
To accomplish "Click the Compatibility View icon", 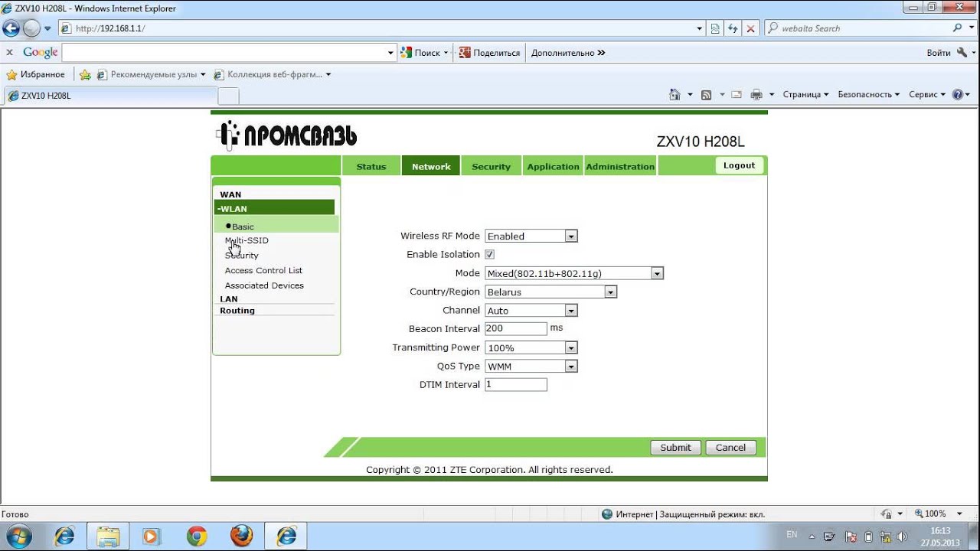I will pos(715,28).
